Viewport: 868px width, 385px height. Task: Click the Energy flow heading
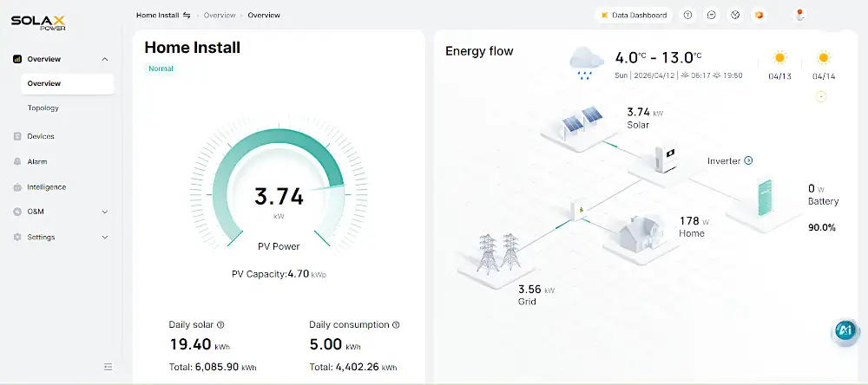tap(479, 51)
